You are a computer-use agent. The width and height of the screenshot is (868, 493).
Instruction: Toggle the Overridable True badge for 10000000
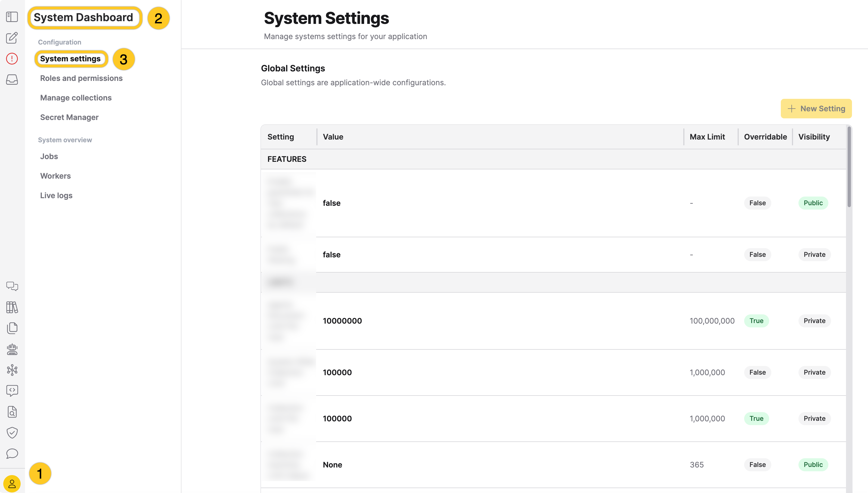coord(757,321)
